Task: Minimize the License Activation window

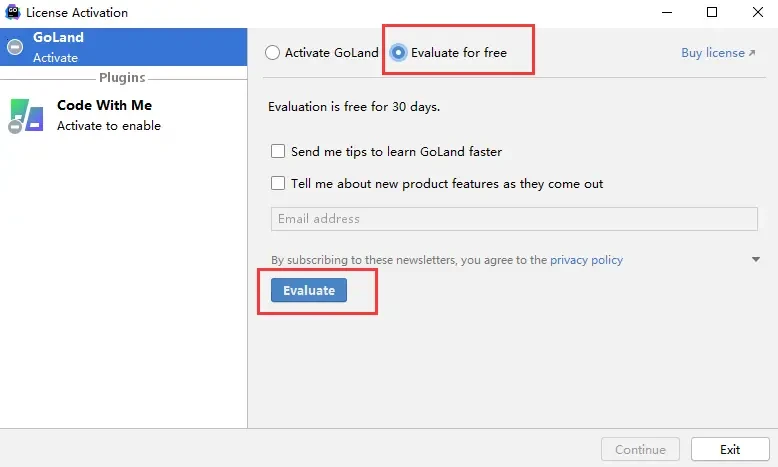Action: pyautogui.click(x=665, y=13)
